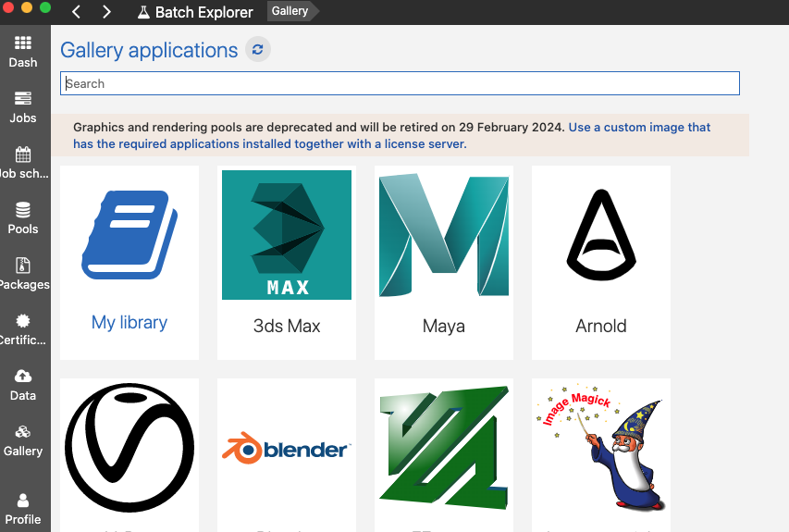Click the Maya label text

(444, 327)
